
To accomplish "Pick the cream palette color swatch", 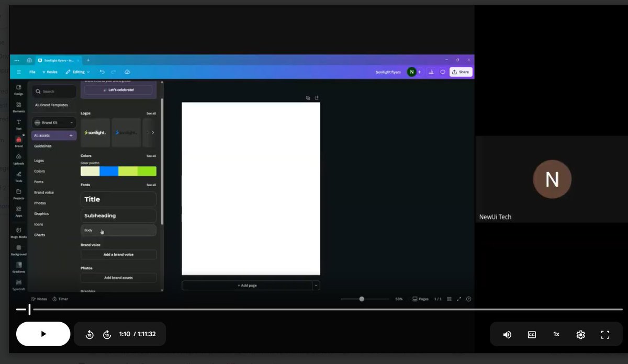I will coord(90,171).
